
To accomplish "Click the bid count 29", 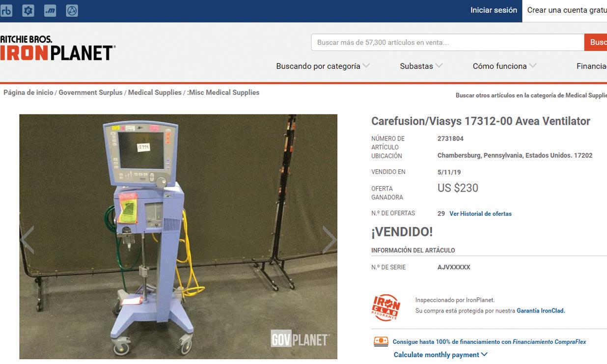I will tap(441, 214).
